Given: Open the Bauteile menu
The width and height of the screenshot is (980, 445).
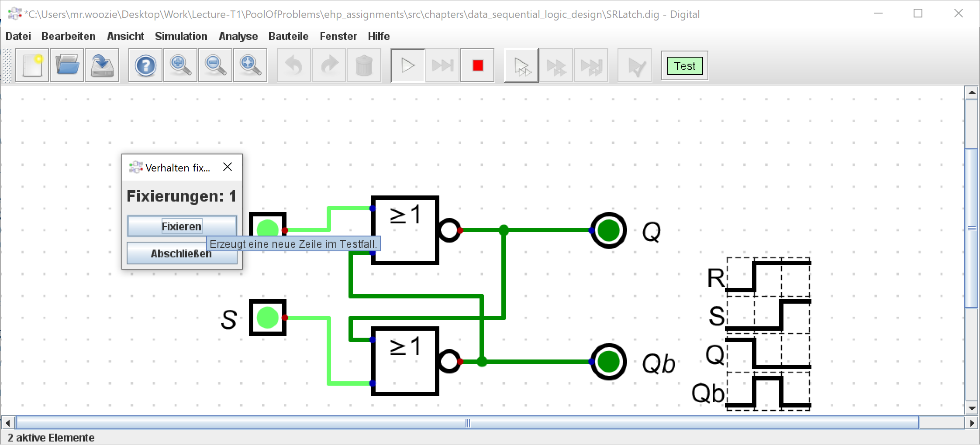Looking at the screenshot, I should (288, 36).
